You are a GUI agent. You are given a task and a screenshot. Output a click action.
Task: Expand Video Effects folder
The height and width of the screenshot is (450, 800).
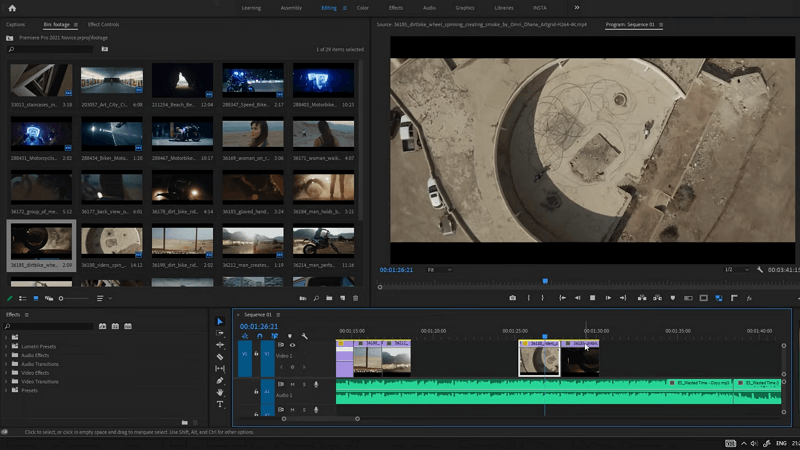click(6, 372)
